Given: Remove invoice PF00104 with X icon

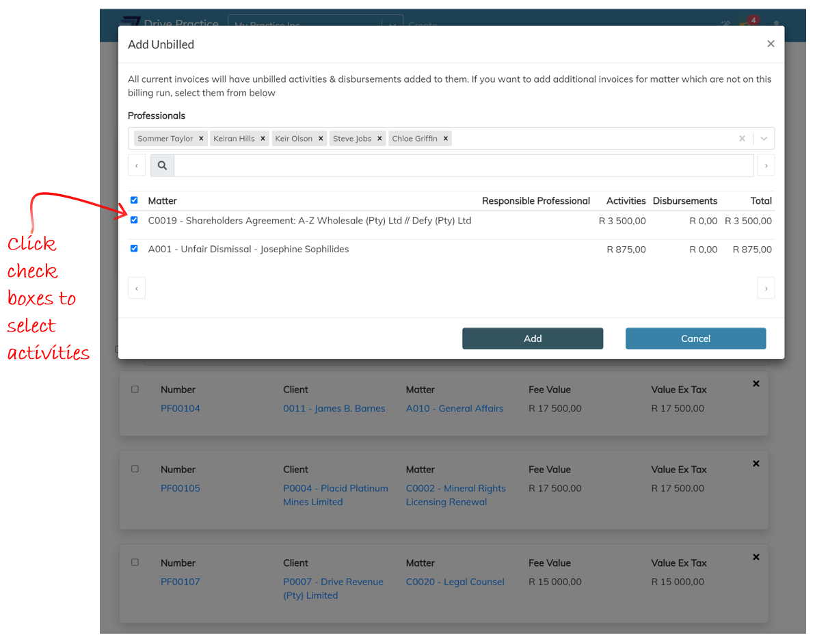Looking at the screenshot, I should 756,384.
